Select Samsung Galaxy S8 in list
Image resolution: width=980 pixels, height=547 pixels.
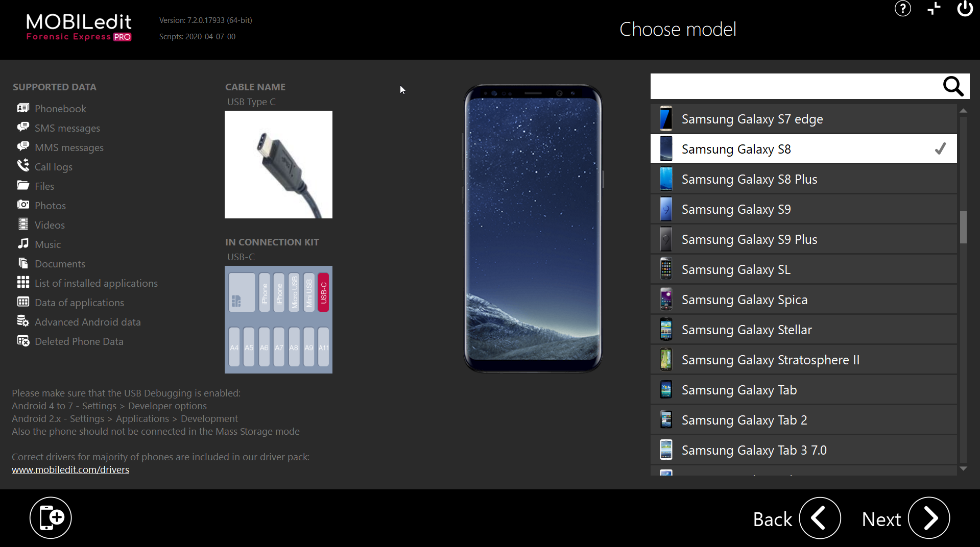point(803,149)
